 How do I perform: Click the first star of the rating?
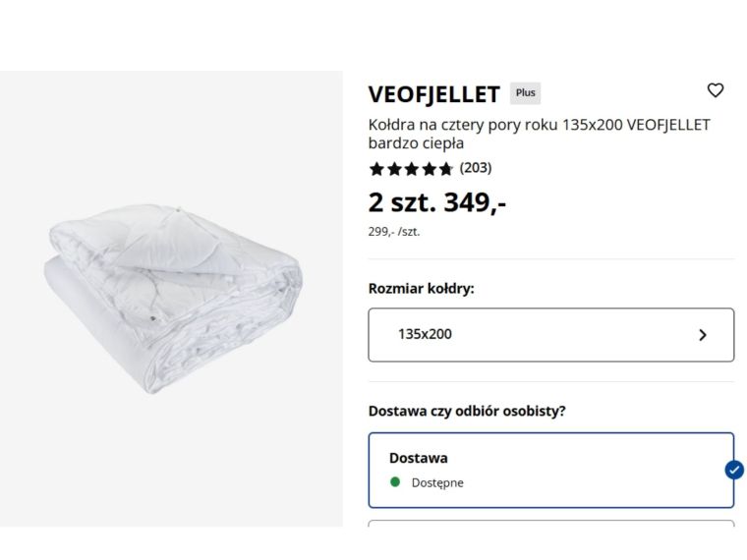coord(376,168)
